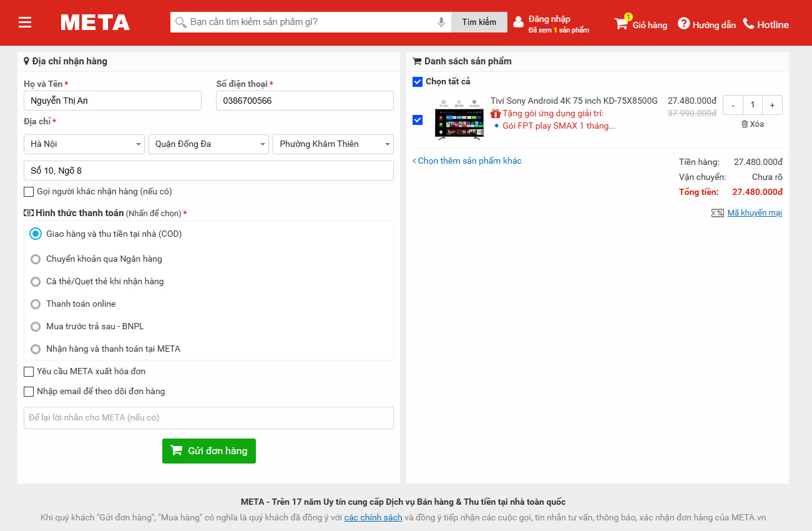This screenshot has height=531, width=812.
Task: Open Mã khuyến mại promo link
Action: coord(755,213)
